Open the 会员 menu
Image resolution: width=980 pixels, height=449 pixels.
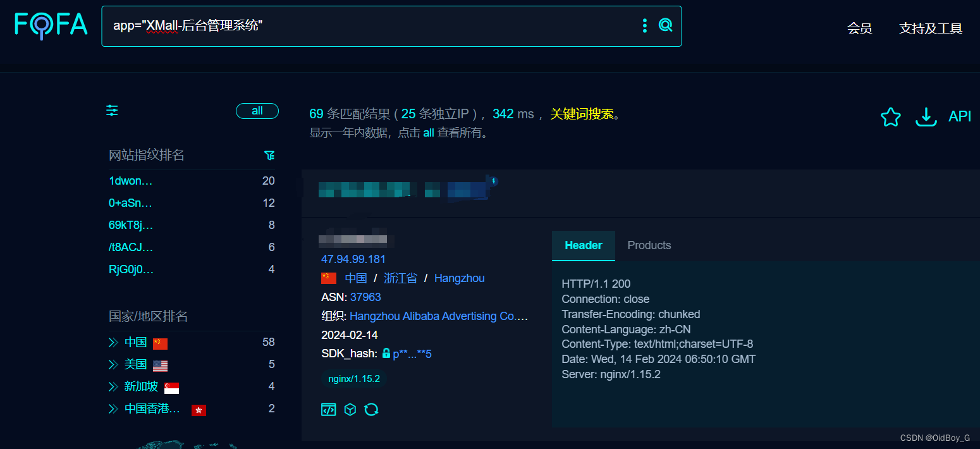859,28
